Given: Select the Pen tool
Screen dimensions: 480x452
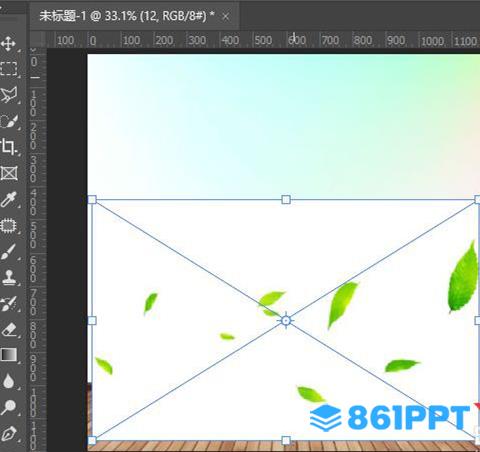Looking at the screenshot, I should pyautogui.click(x=9, y=433).
